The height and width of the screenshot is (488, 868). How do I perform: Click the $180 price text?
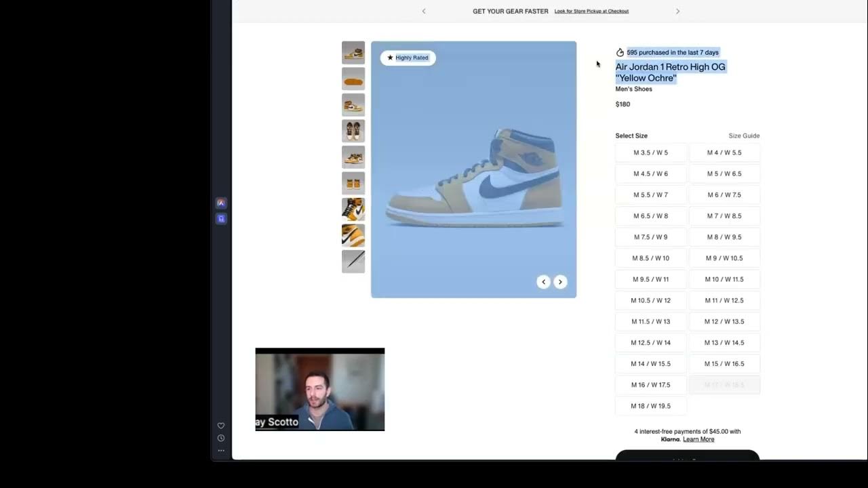coord(623,104)
